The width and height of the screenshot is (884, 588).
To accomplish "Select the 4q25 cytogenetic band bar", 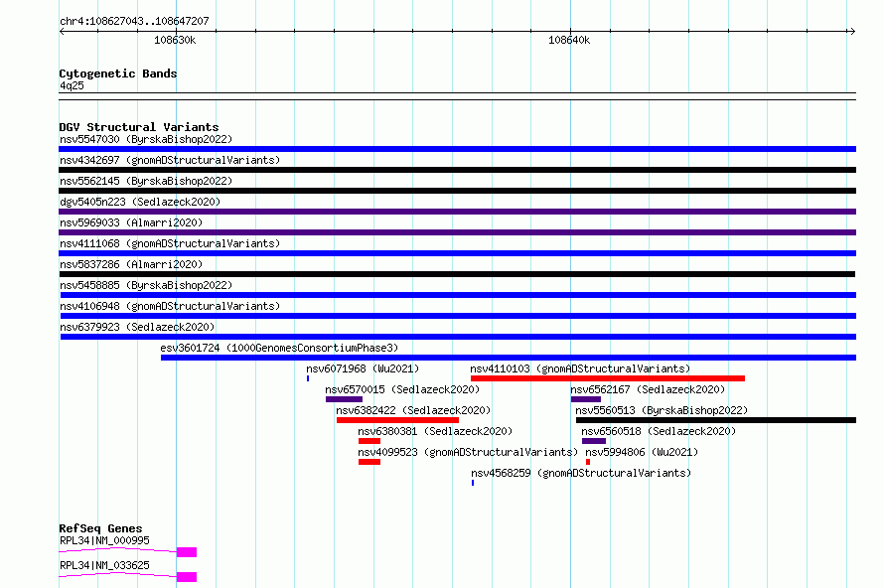I will (457, 96).
